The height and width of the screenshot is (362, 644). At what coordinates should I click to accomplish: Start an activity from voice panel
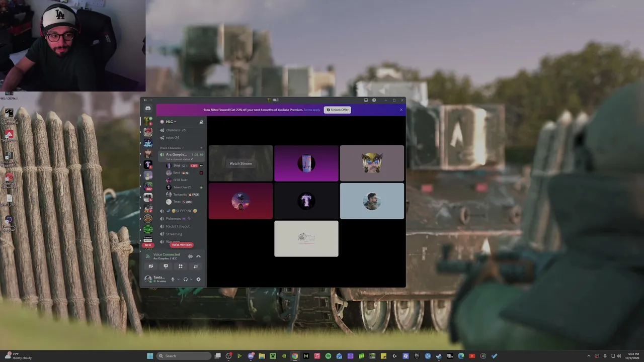click(x=181, y=266)
